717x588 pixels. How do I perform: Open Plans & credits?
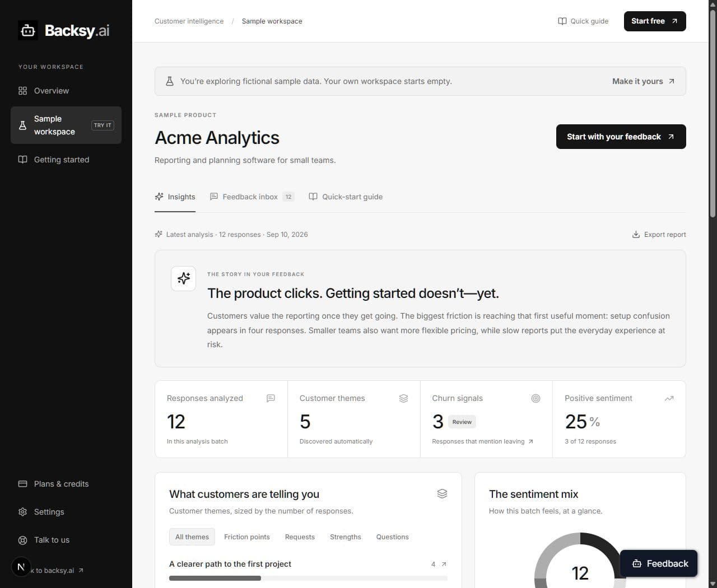[x=66, y=484]
